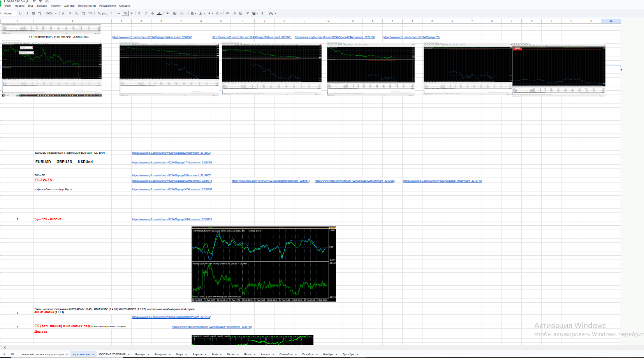Open the cell borders menu

click(x=175, y=13)
